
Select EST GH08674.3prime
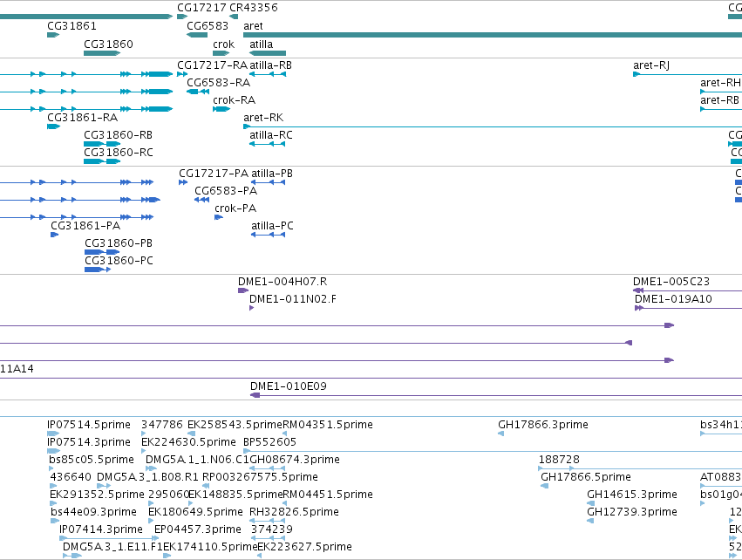268,468
